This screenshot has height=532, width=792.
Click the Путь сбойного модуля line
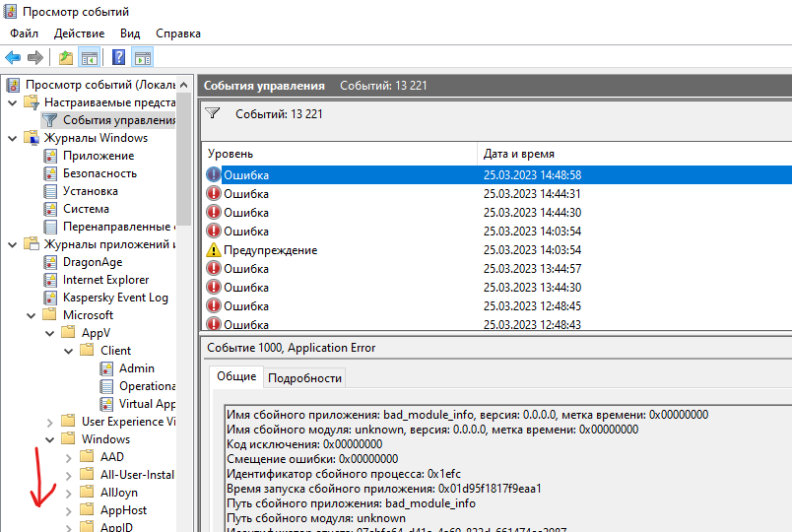click(x=315, y=518)
